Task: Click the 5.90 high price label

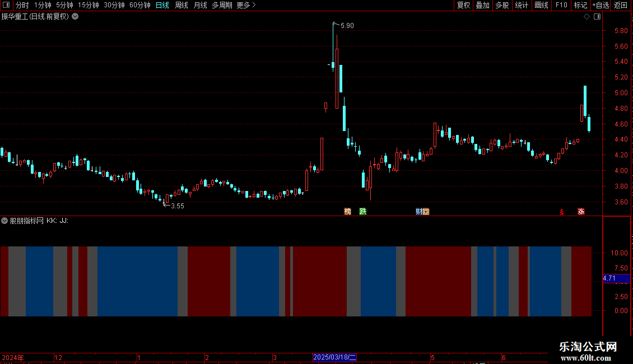Action: point(347,25)
